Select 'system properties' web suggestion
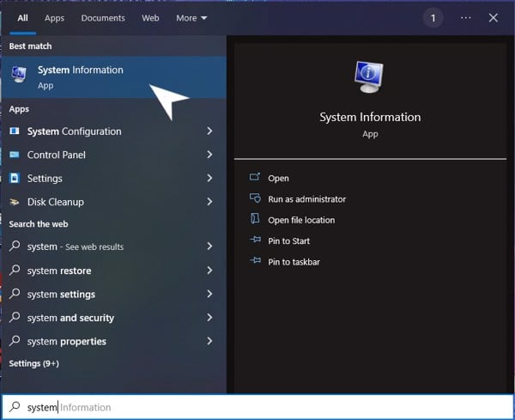The image size is (515, 420). coord(113,341)
